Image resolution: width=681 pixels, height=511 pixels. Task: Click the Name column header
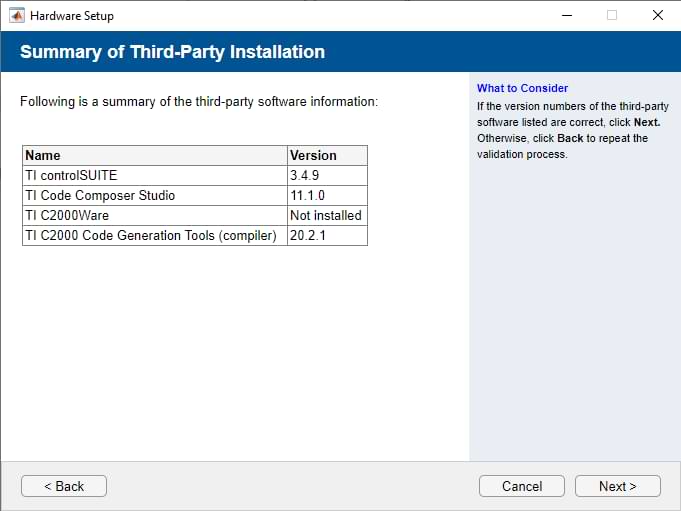(x=155, y=155)
